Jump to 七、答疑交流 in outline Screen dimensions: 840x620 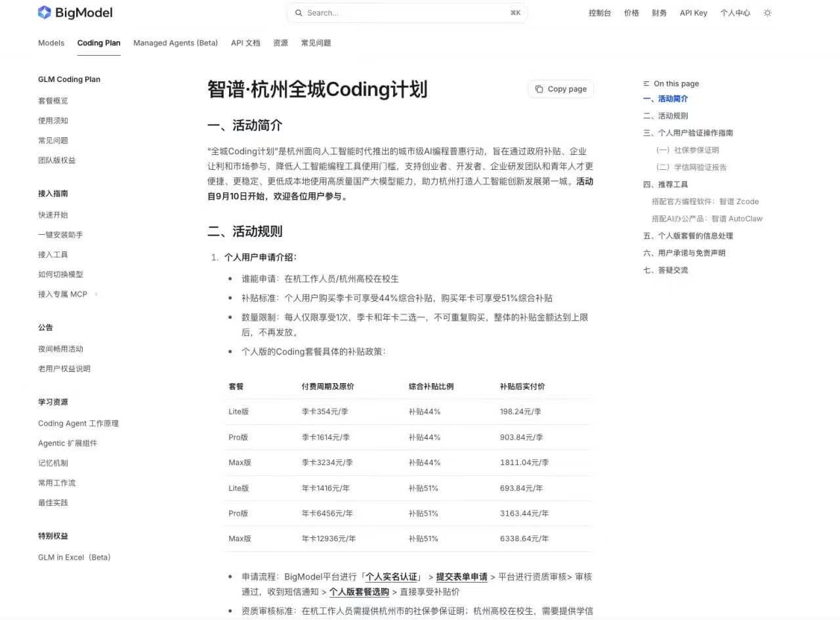click(x=666, y=270)
